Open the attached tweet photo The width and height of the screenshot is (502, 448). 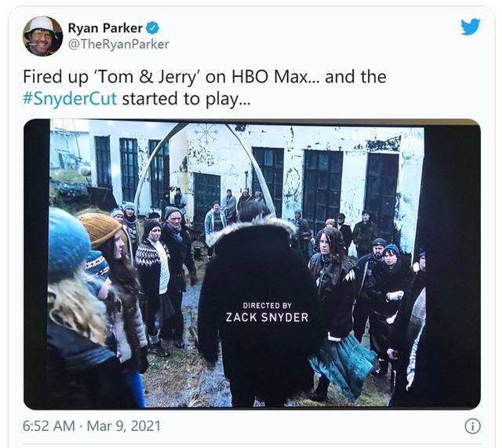pyautogui.click(x=252, y=264)
